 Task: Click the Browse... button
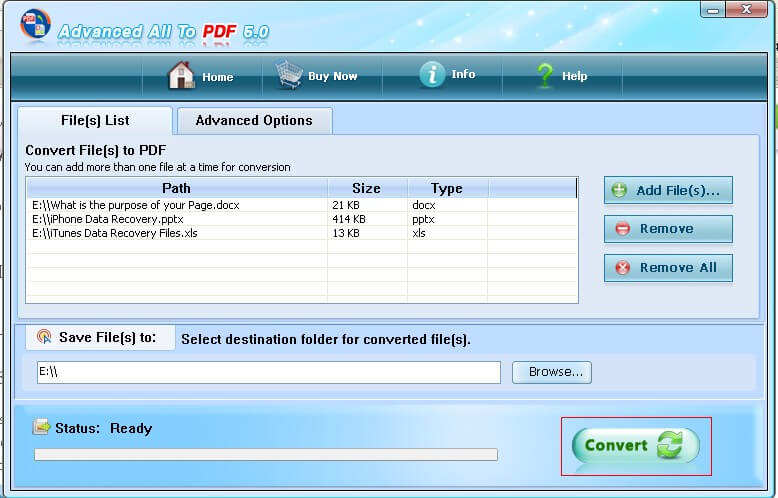tap(552, 372)
